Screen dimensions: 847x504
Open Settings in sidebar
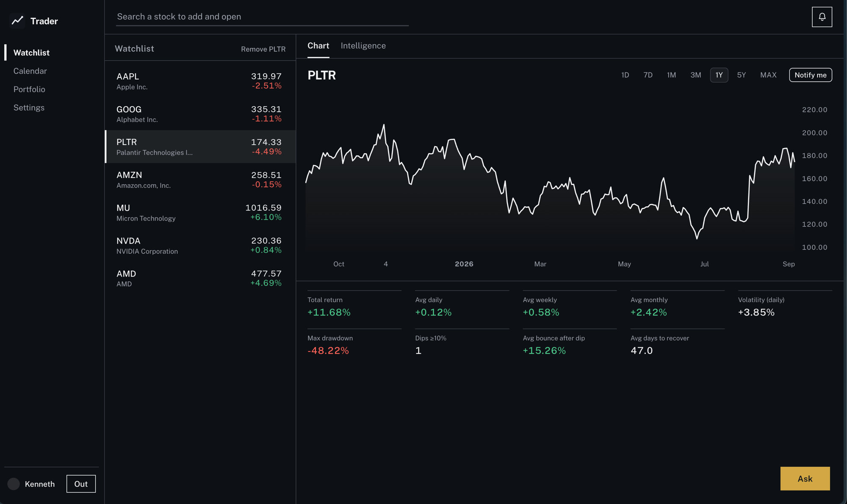point(29,108)
